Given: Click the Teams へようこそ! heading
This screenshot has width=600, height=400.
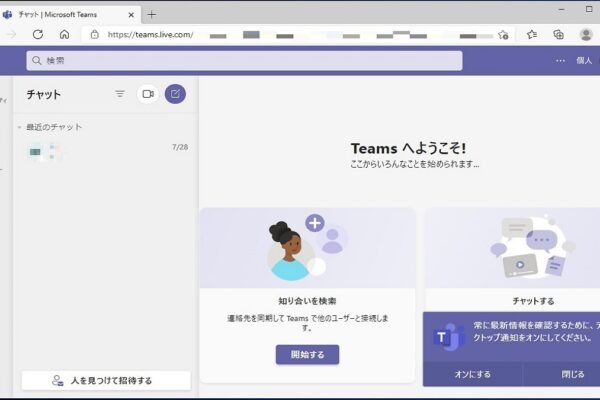Looking at the screenshot, I should point(408,148).
